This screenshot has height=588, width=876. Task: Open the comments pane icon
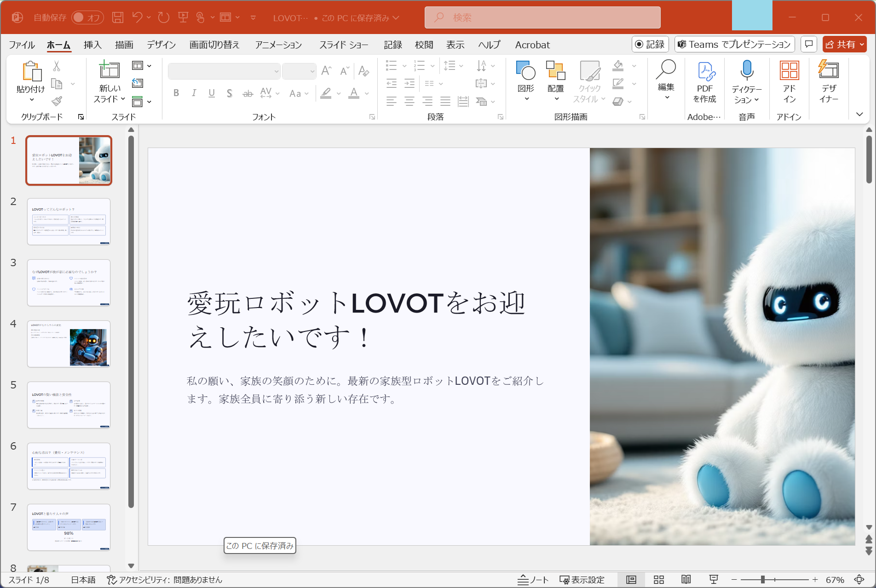tap(809, 44)
